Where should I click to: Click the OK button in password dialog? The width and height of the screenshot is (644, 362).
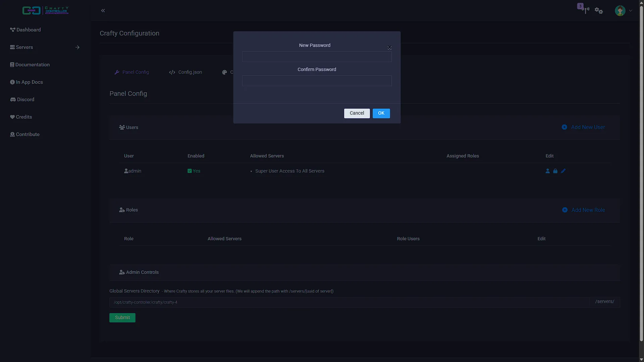coord(381,113)
